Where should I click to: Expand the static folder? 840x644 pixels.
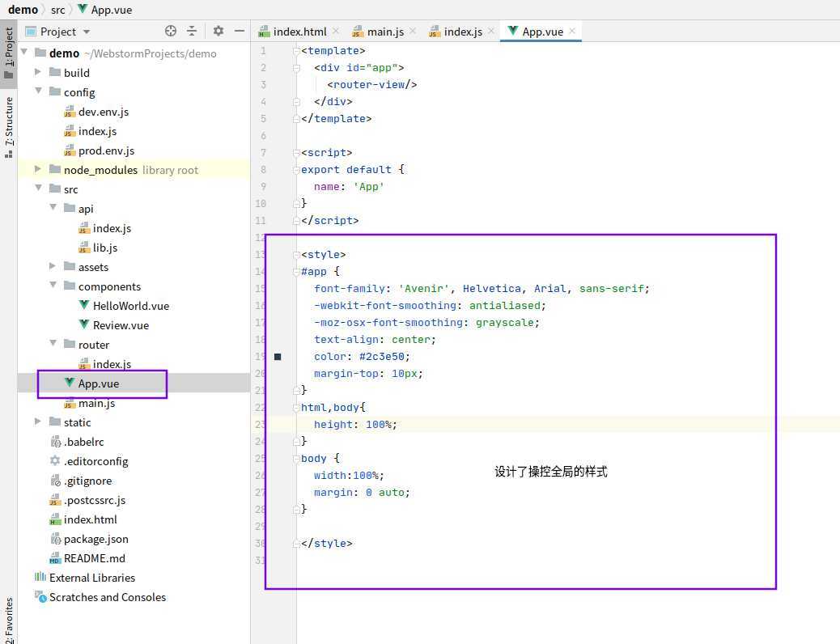click(38, 422)
